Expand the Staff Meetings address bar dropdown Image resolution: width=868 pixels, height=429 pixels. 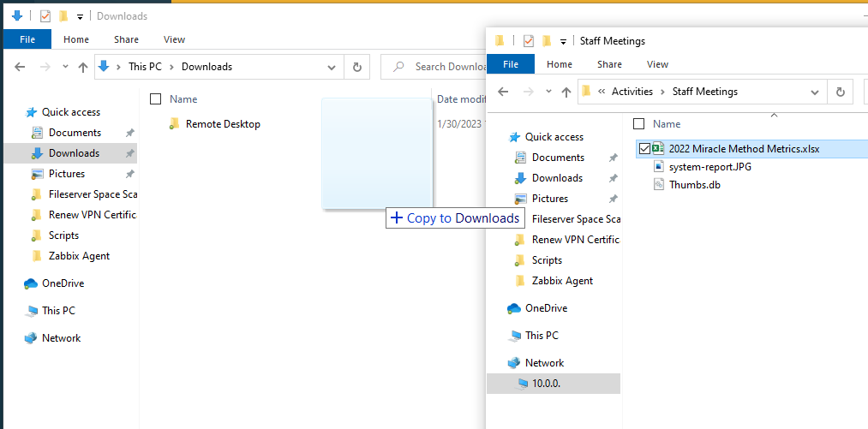[815, 92]
